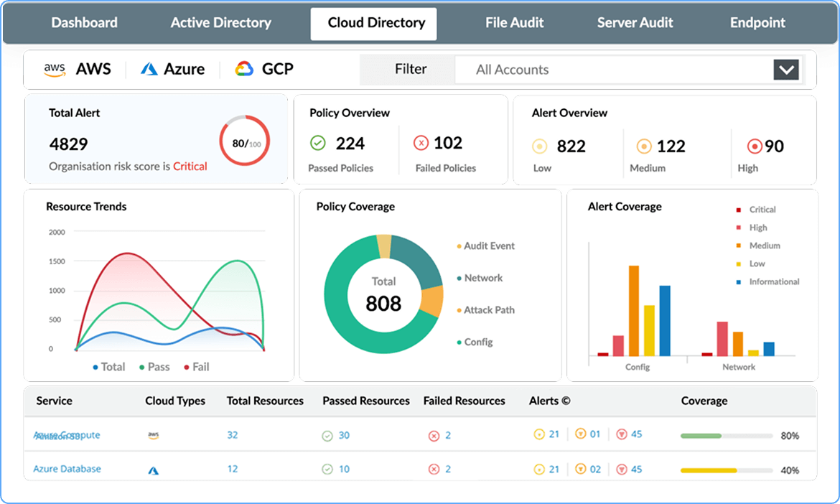840x504 pixels.
Task: Toggle the Pass series in Resource Trends legend
Action: click(x=154, y=367)
